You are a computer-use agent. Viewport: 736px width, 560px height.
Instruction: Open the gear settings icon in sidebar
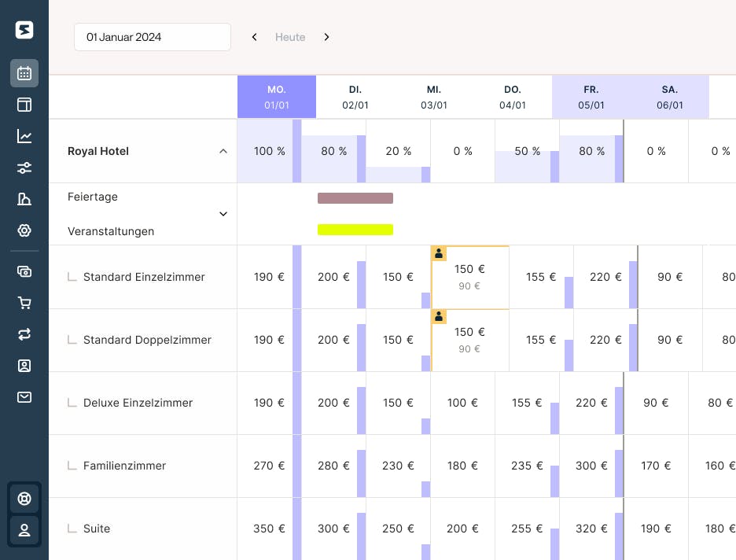coord(24,230)
